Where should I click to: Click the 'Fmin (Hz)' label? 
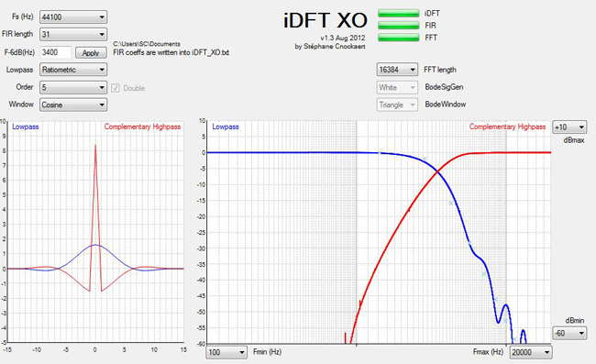(x=267, y=352)
